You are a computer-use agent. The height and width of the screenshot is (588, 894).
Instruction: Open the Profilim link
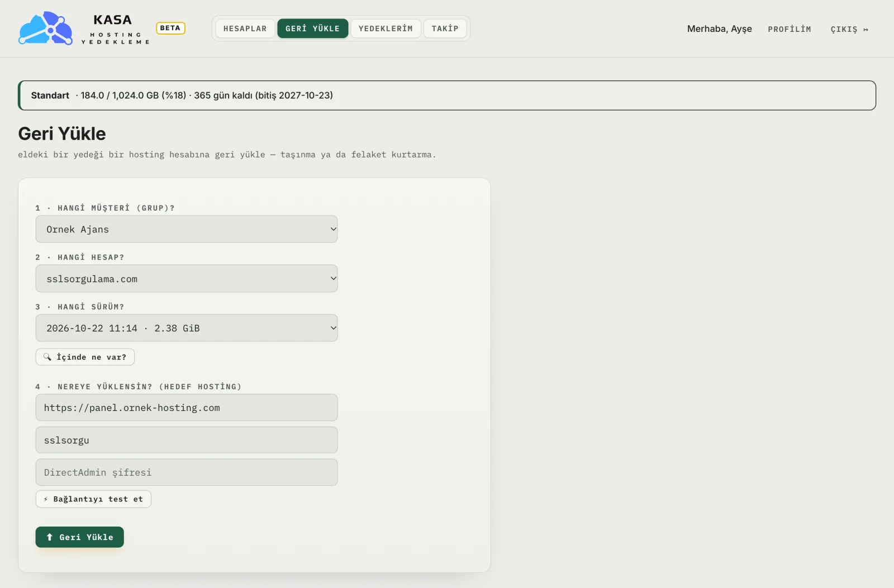tap(789, 29)
